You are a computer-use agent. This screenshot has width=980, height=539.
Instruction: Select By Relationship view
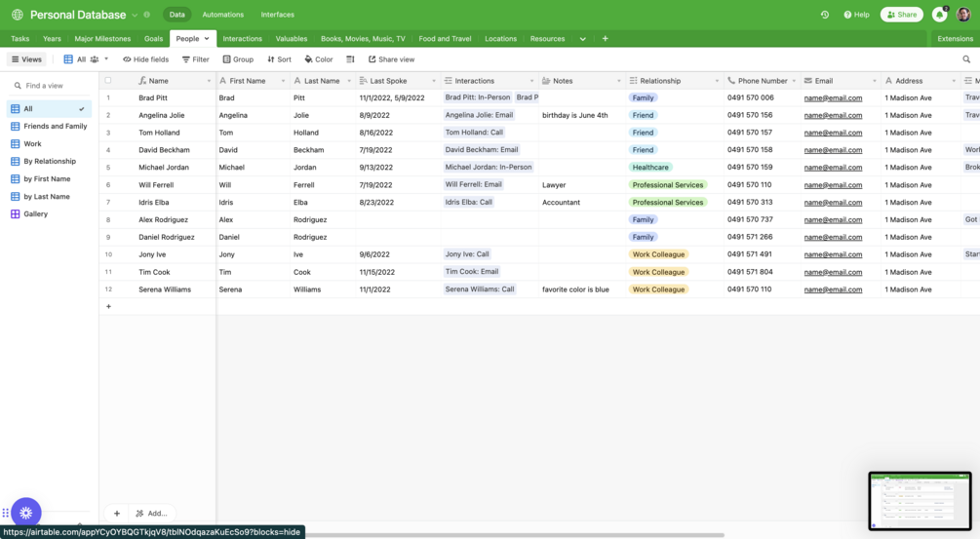point(50,161)
